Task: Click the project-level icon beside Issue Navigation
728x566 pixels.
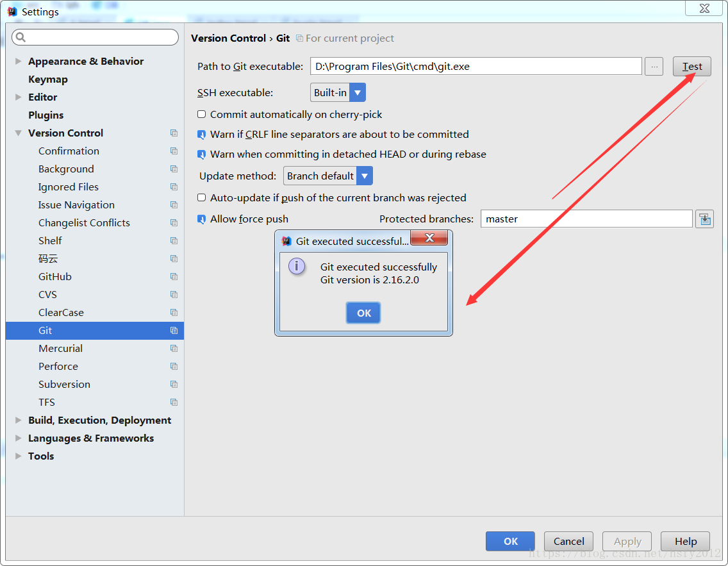Action: [x=174, y=204]
